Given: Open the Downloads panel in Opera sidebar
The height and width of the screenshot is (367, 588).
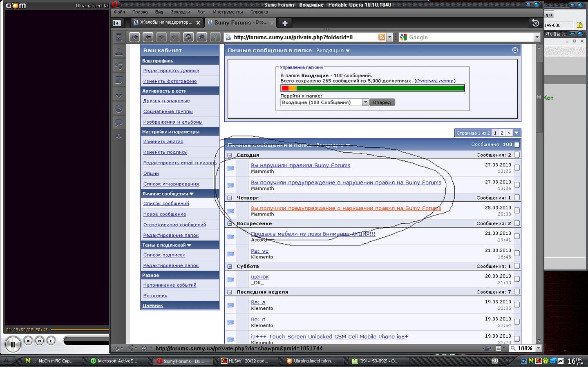Looking at the screenshot, I should pyautogui.click(x=118, y=94).
